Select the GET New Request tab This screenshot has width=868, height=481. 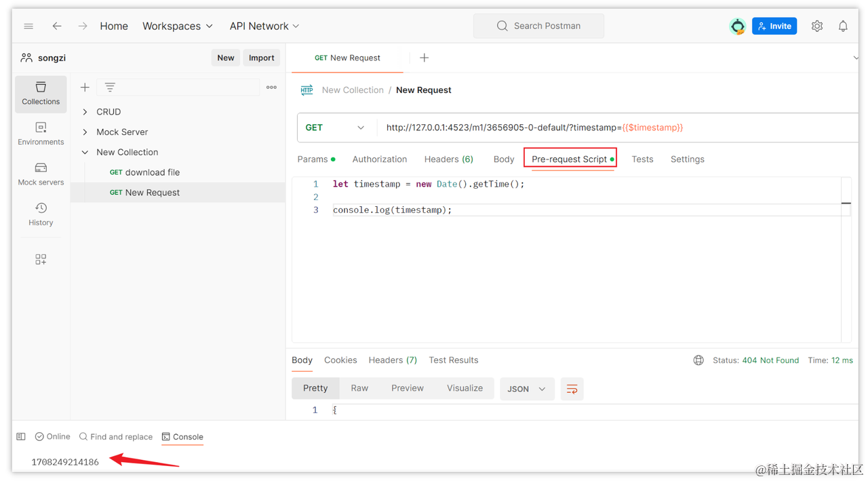click(347, 58)
